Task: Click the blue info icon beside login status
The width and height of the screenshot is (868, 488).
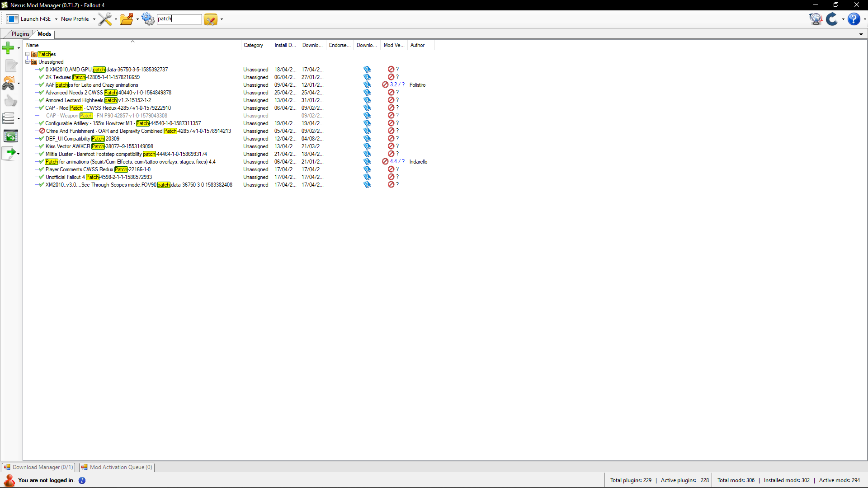Action: tap(82, 480)
